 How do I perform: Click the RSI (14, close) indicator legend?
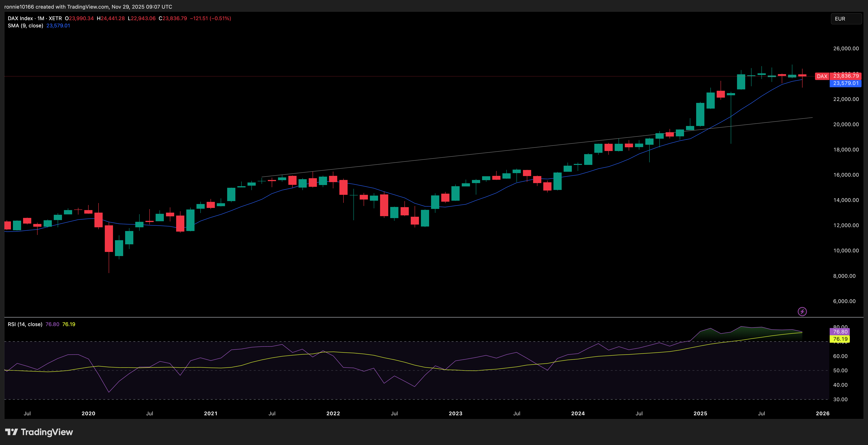click(25, 324)
